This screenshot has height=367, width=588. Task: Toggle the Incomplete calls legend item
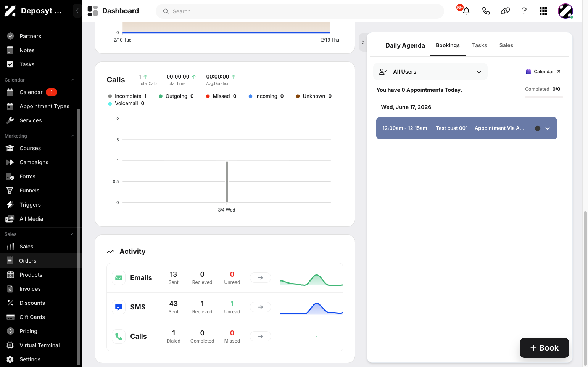click(x=127, y=96)
